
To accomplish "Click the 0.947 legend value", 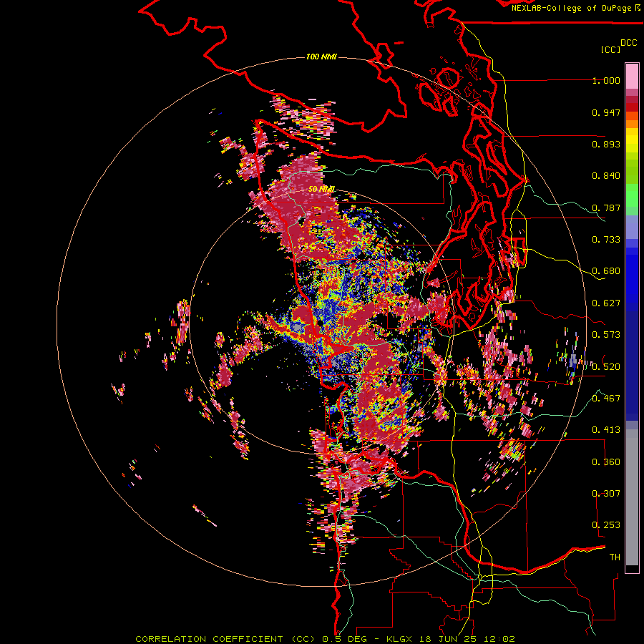I will [606, 112].
